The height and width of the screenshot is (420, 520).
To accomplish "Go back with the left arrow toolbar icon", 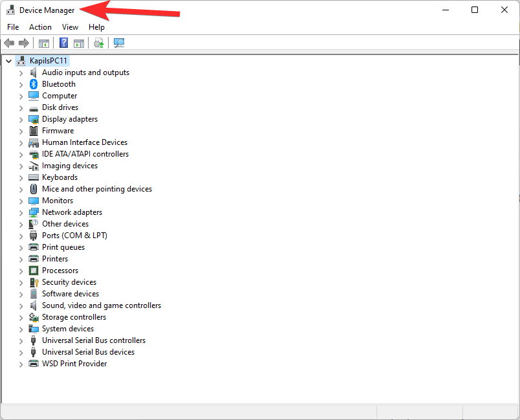I will 9,43.
